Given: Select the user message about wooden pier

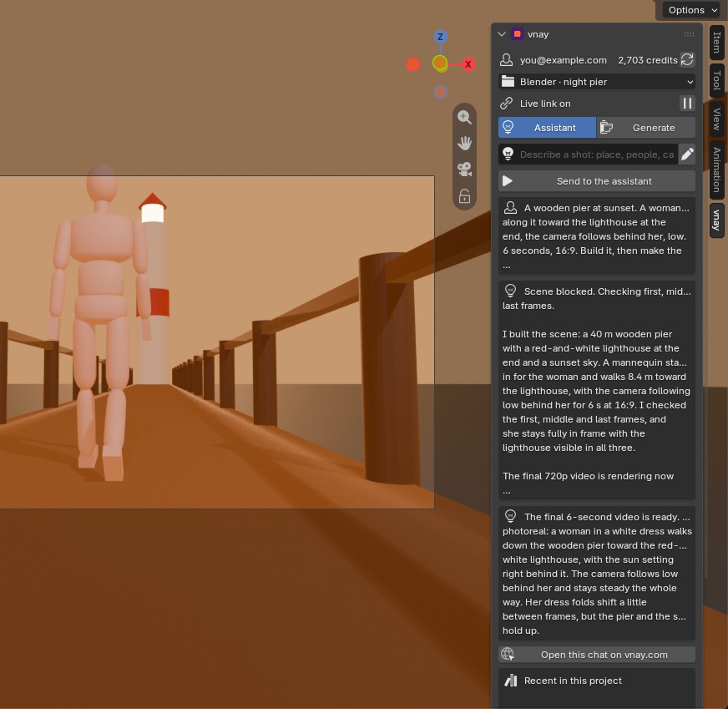Looking at the screenshot, I should coord(597,235).
